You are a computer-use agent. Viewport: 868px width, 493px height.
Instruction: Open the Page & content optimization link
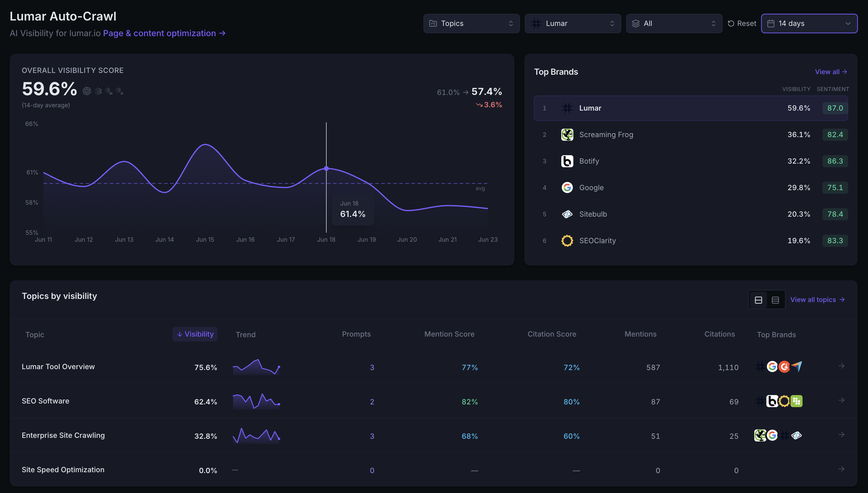pyautogui.click(x=164, y=33)
